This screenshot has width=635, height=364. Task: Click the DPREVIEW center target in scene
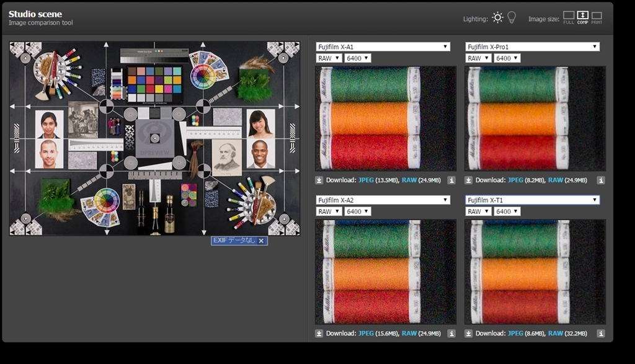point(154,139)
